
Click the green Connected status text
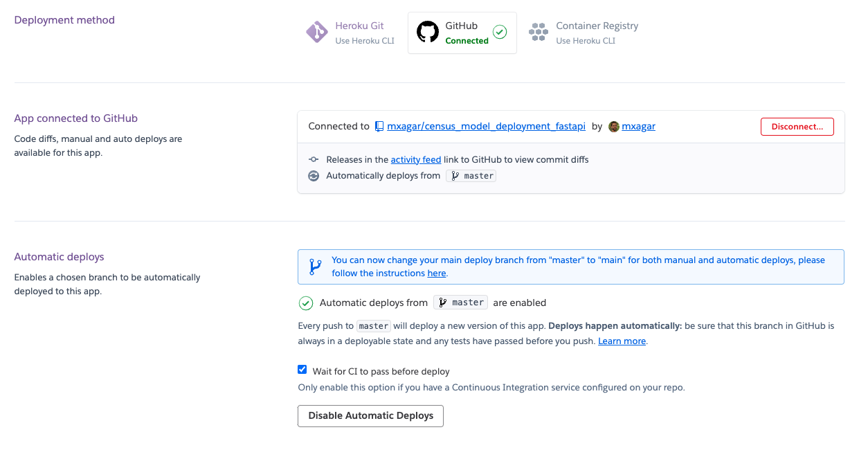pos(467,41)
